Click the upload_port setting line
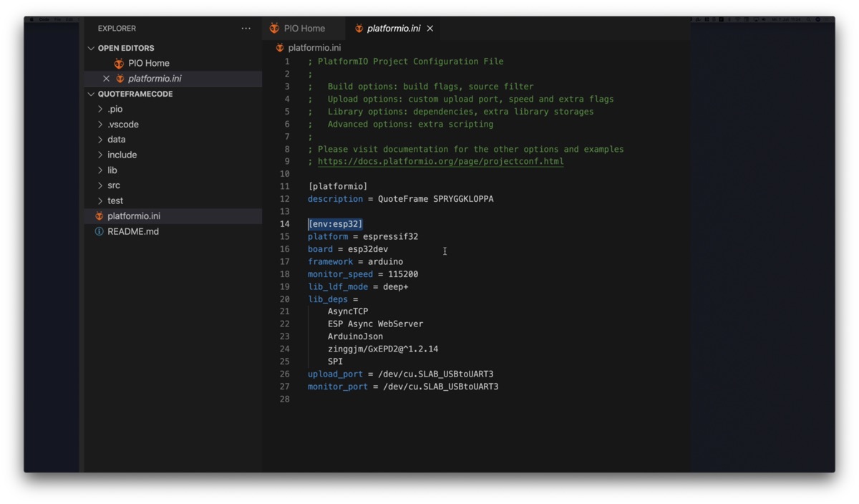The height and width of the screenshot is (504, 859). [x=401, y=374]
